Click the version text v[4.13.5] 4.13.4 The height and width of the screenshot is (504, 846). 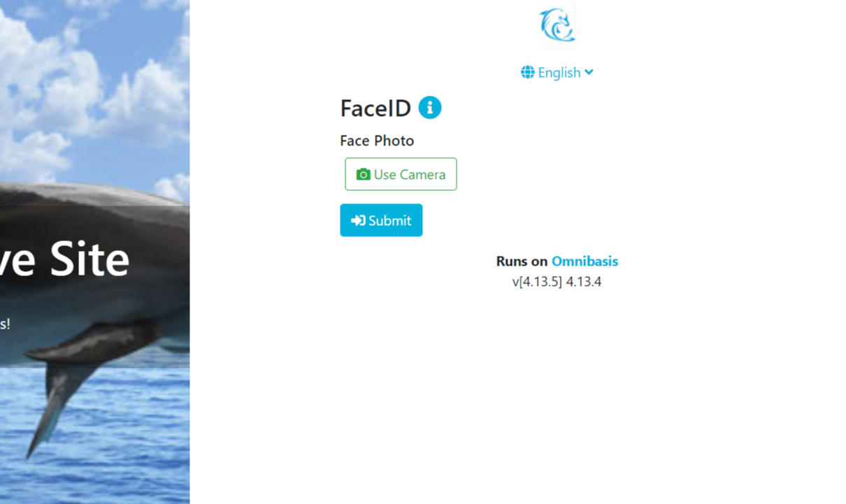click(557, 282)
